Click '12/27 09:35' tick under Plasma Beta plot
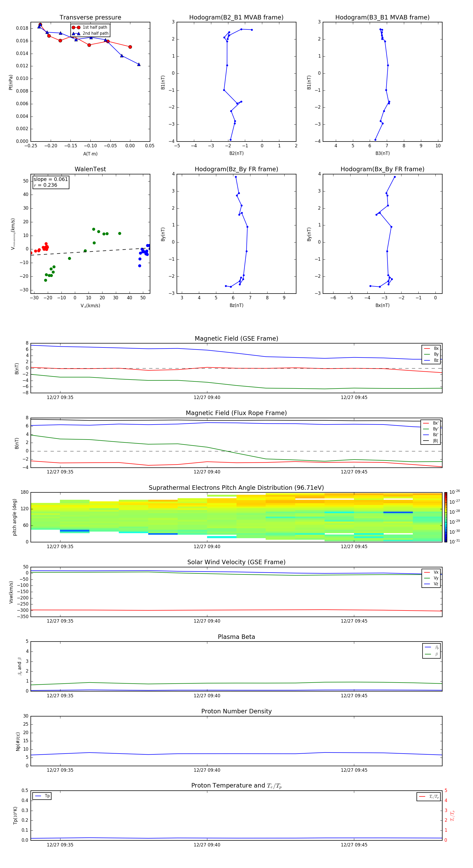Screen dimensions: 473x868 [60, 696]
